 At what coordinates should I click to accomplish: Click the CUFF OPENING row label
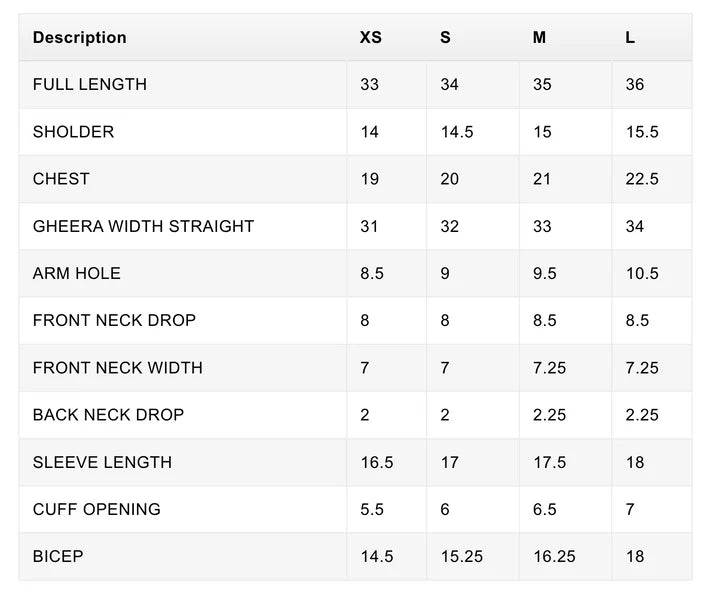pos(96,509)
